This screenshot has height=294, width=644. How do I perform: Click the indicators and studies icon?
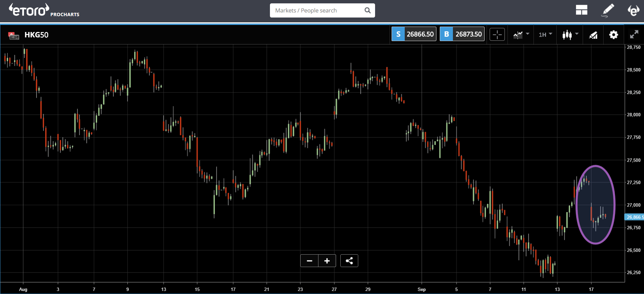593,35
